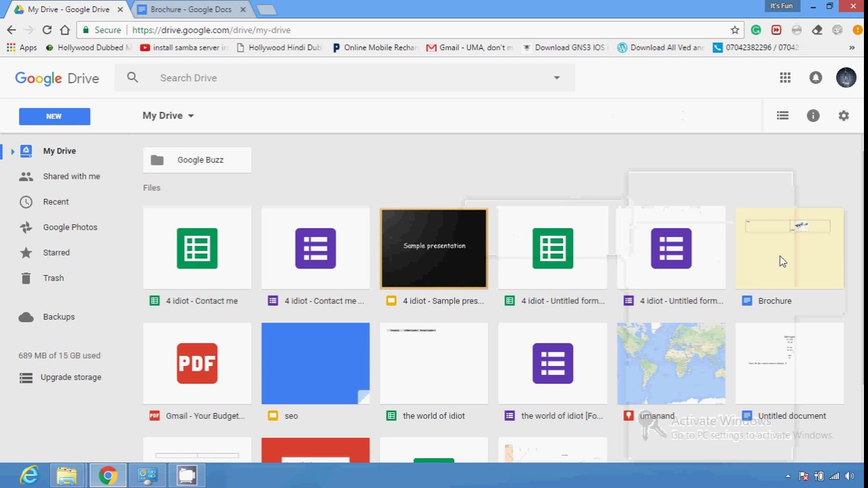Click the Gmail - UMA bookmark
Viewport: 868px width, 488px height.
coord(470,47)
